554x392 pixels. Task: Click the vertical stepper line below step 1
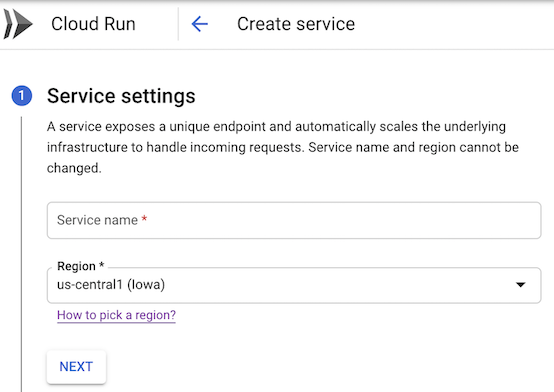22,254
